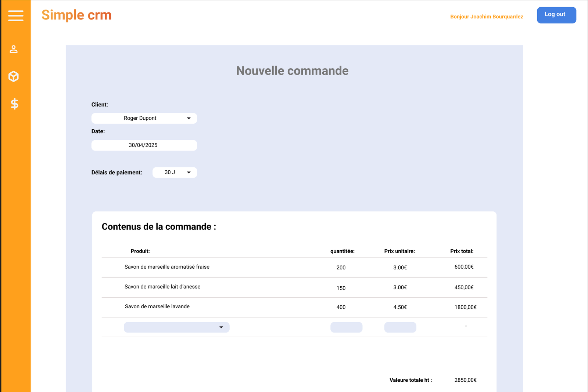Image resolution: width=588 pixels, height=392 pixels.
Task: Select the Savon de marseille lait d'anesse row
Action: [x=294, y=287]
